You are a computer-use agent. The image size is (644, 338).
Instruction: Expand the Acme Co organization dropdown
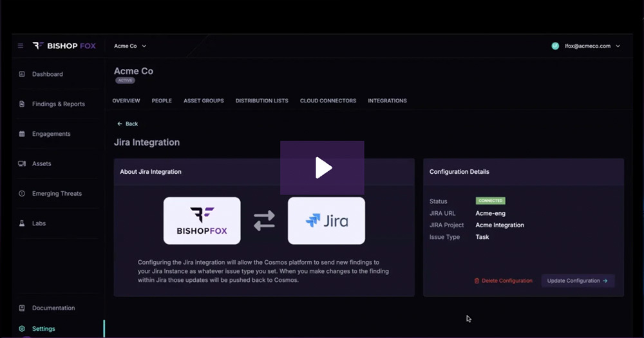tap(130, 46)
